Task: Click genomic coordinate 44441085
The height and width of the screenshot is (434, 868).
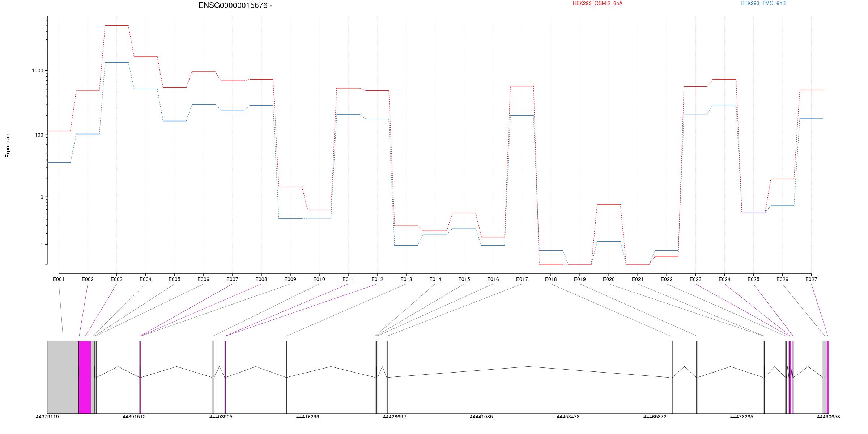Action: click(481, 417)
